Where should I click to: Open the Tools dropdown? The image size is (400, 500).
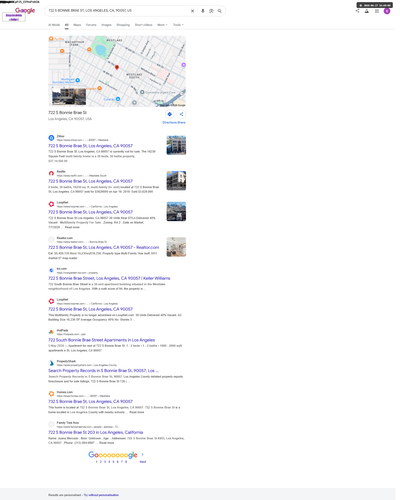coord(178,25)
